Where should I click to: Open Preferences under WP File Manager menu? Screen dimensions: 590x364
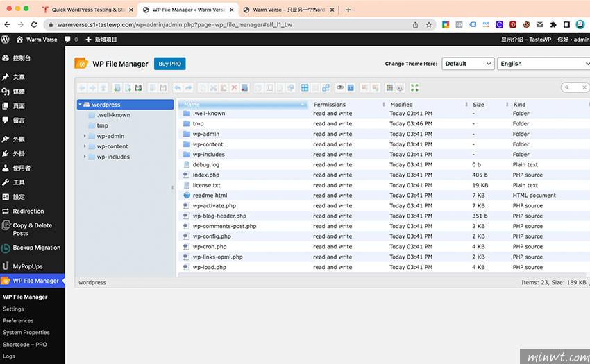click(x=18, y=321)
